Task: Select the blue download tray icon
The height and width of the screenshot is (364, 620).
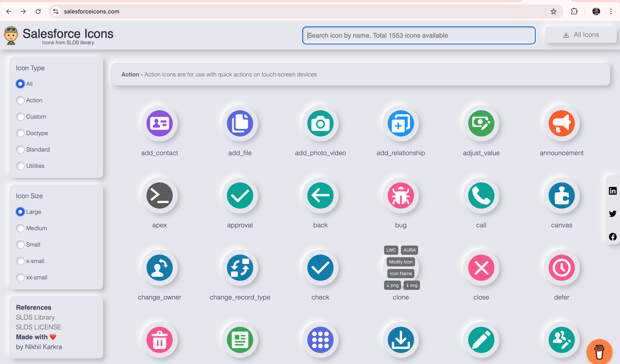Action: point(401,340)
